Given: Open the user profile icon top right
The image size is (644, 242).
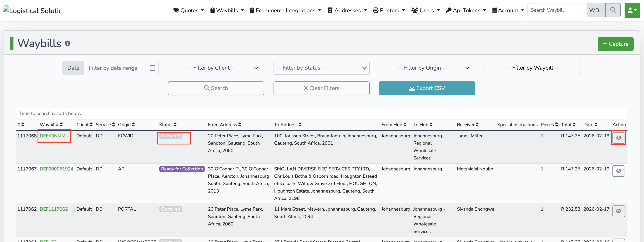Looking at the screenshot, I should (x=632, y=10).
